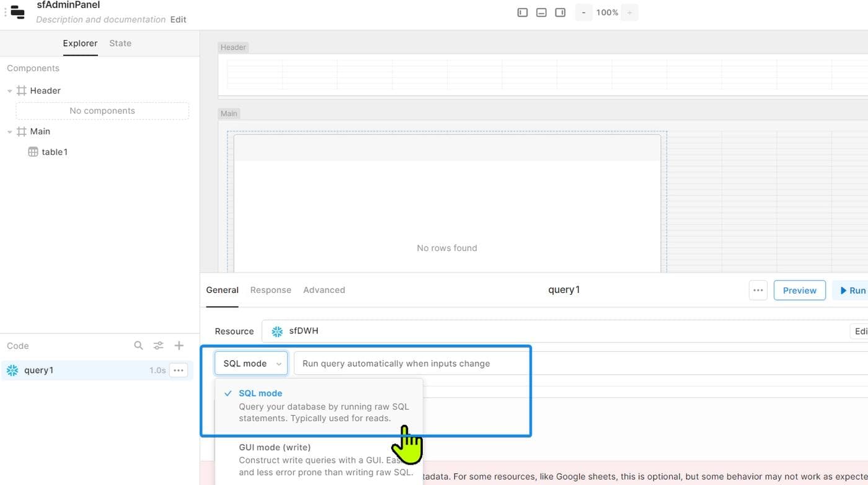Viewport: 868px width, 485px height.
Task: Toggle the right panel layout icon
Action: pyautogui.click(x=560, y=12)
